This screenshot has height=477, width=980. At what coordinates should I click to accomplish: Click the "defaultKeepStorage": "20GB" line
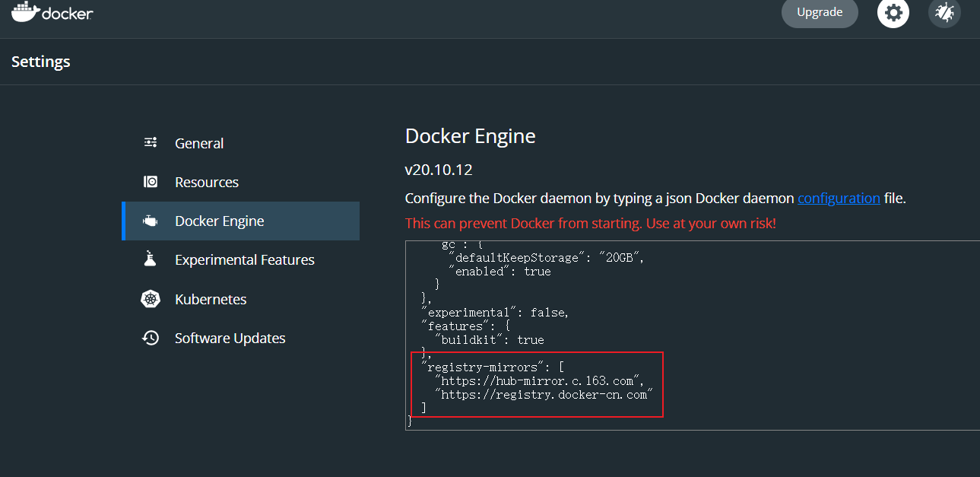pyautogui.click(x=546, y=257)
